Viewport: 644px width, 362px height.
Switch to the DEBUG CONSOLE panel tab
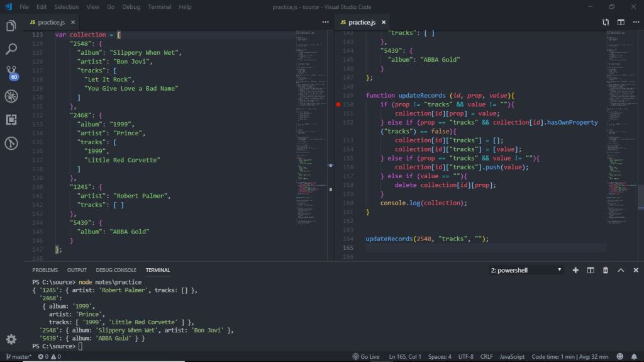pos(116,270)
